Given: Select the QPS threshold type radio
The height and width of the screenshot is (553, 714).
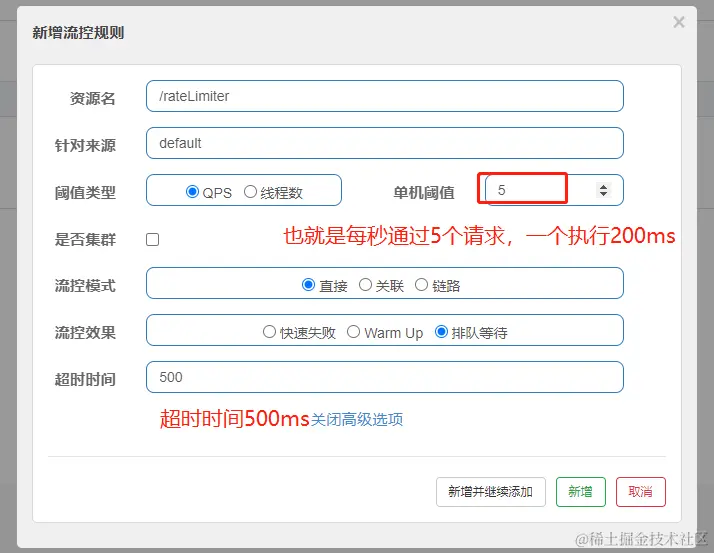Looking at the screenshot, I should tap(192, 192).
